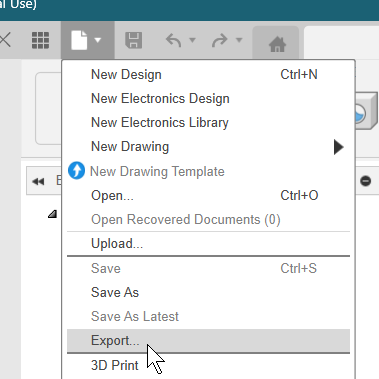Click the view cube icon
Image resolution: width=379 pixels, height=379 pixels.
367,111
